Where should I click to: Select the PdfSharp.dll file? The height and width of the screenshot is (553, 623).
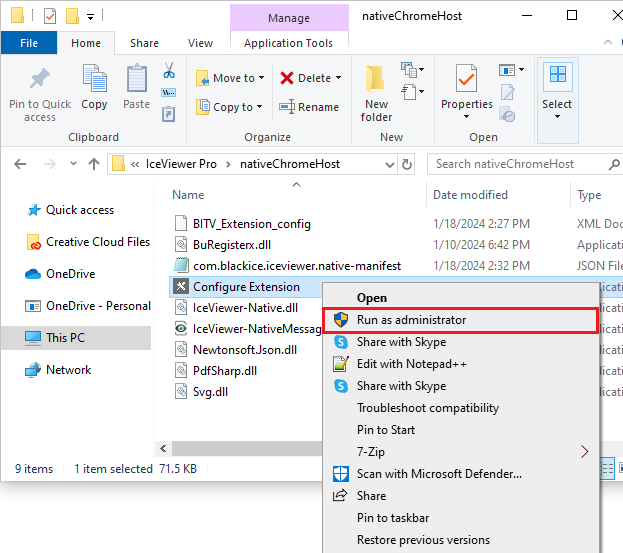click(x=225, y=371)
